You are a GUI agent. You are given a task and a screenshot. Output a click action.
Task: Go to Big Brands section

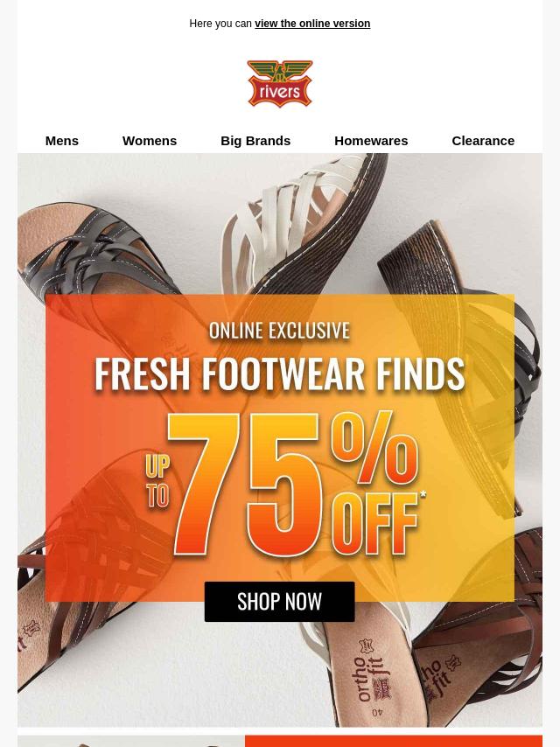255,141
